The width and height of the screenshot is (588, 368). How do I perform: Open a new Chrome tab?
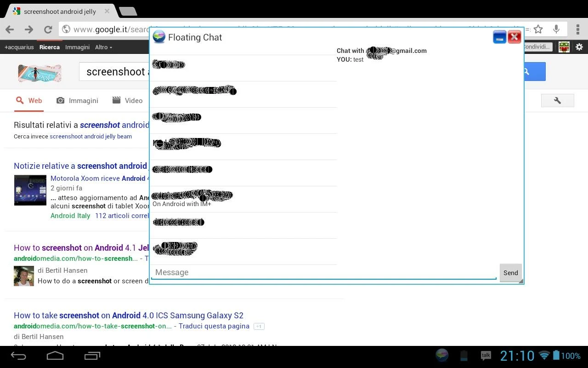[x=128, y=11]
